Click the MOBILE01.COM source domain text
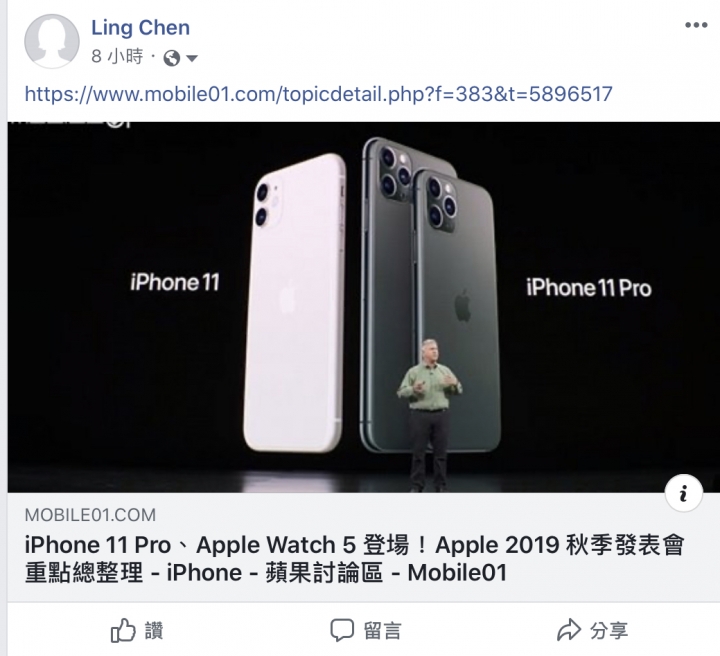Screen dimensions: 720x656 pos(90,515)
